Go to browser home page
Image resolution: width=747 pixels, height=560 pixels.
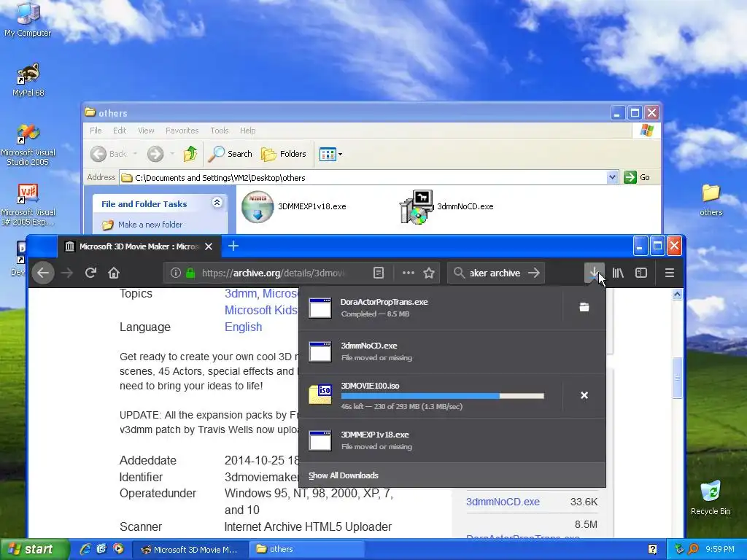[x=113, y=273]
